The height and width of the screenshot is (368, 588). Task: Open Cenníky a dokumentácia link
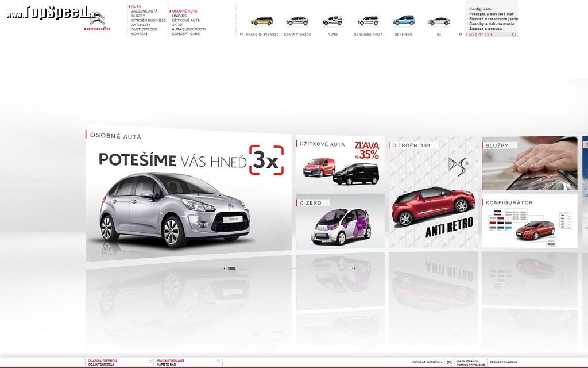pyautogui.click(x=492, y=24)
